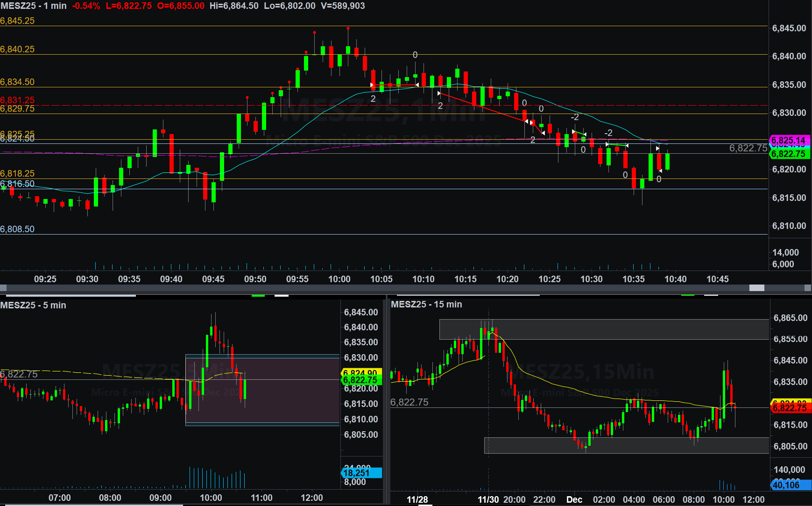Select the upper gray zone rectangle on 15 min chart
Viewport: 812px width, 506px height.
point(603,329)
